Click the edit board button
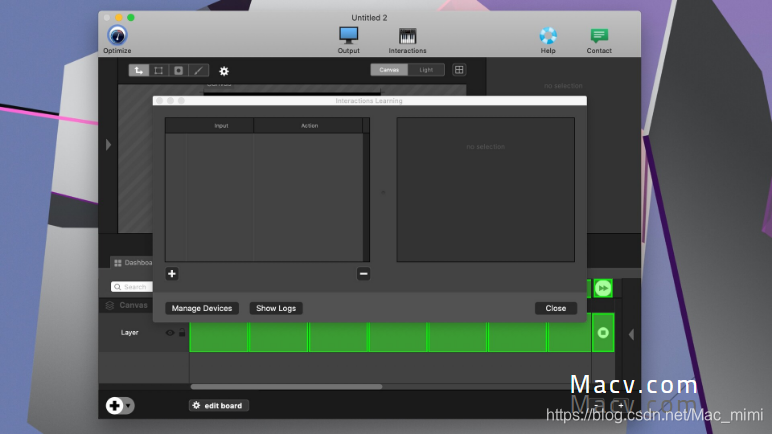The image size is (773, 434). pos(219,405)
